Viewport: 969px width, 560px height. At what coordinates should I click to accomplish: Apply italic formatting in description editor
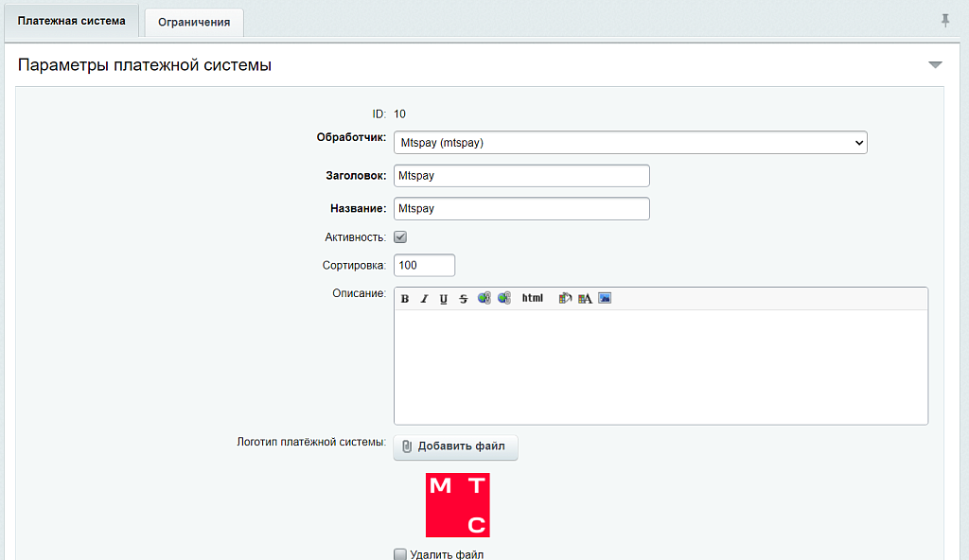[x=424, y=299]
